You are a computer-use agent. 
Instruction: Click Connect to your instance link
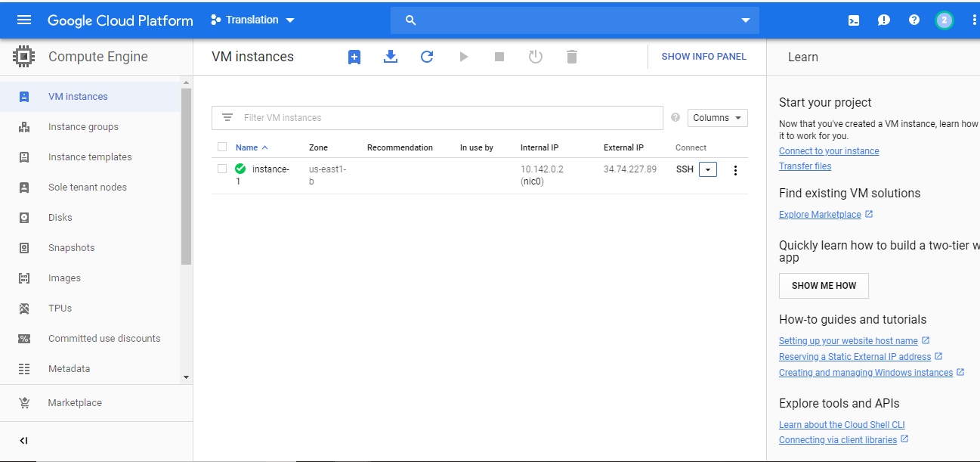(829, 151)
